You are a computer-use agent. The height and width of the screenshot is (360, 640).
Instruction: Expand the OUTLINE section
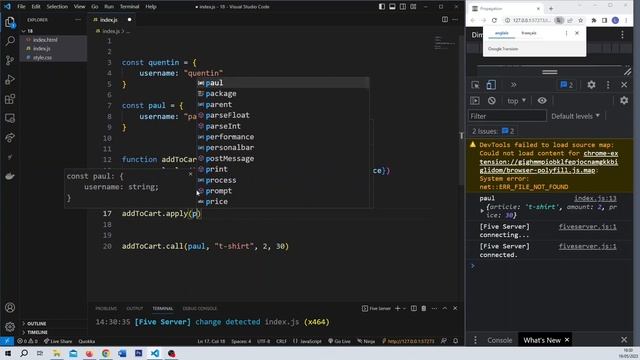37,323
